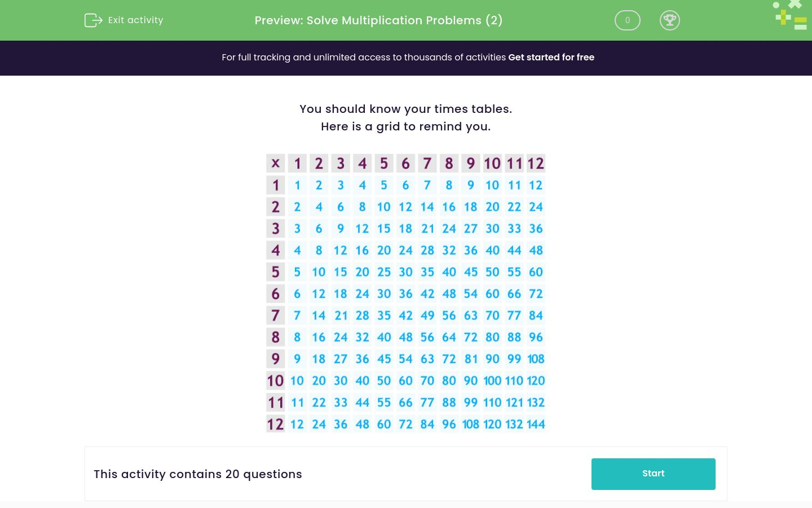Screen dimensions: 812x508
Task: Click the score counter showing 0
Action: 627,20
